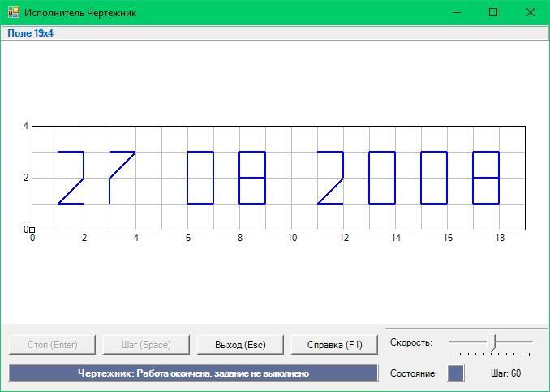Click the x-axis label 16

click(x=448, y=238)
